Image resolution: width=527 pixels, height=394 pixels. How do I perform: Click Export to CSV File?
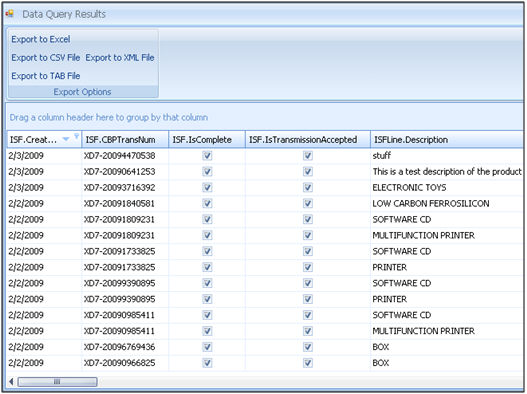click(x=46, y=57)
